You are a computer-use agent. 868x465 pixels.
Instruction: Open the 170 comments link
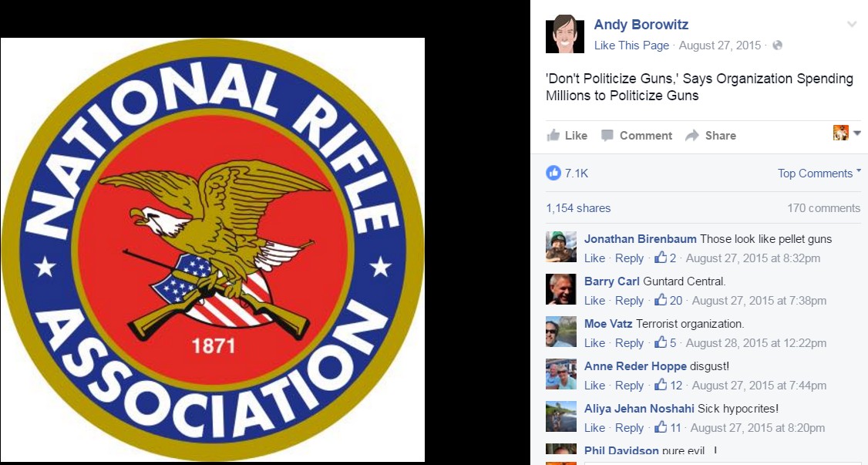pos(824,208)
